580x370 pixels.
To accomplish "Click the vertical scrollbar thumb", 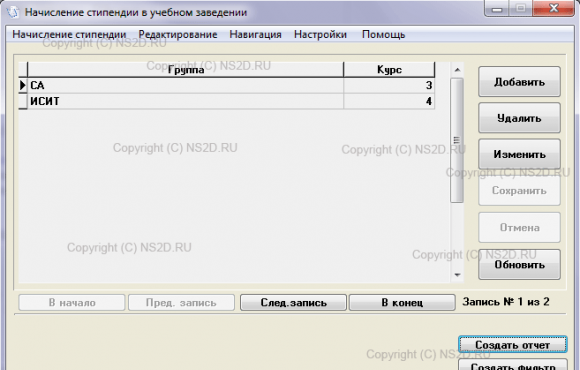I will click(457, 140).
